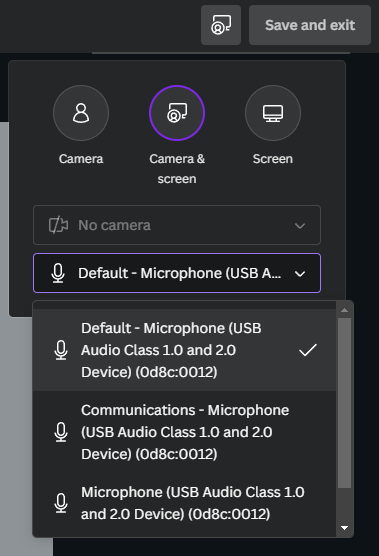
Task: Select the Screen-only recording mode icon
Action: (x=273, y=113)
